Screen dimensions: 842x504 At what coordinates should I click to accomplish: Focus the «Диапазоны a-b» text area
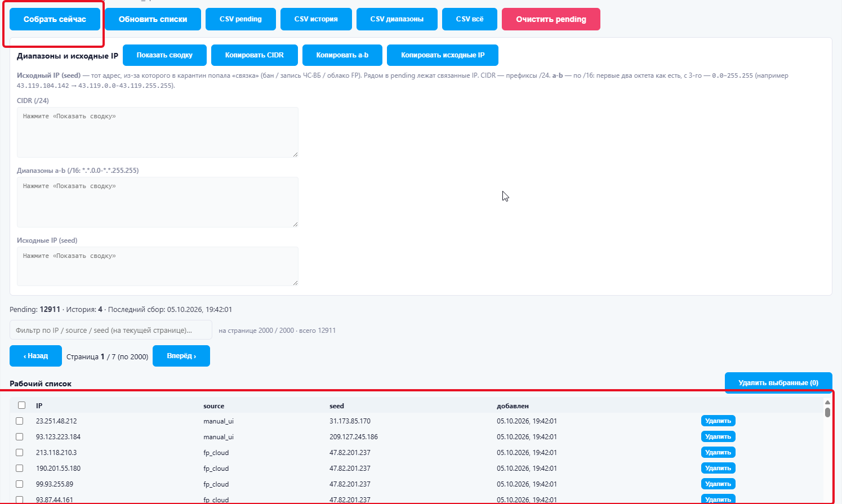(x=158, y=202)
